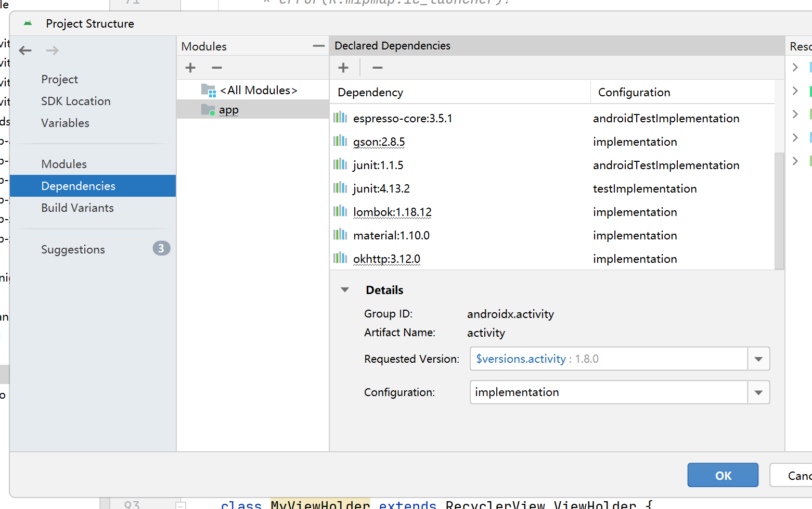
Task: Select lombok:1.18.12 dependency
Action: (552, 212)
